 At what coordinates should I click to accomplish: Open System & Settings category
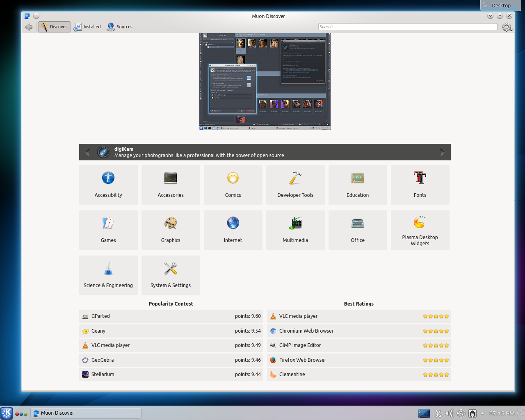[x=171, y=275]
